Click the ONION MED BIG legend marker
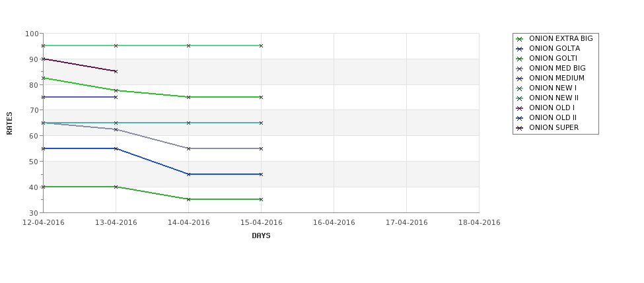This screenshot has width=644, height=283. coord(520,69)
